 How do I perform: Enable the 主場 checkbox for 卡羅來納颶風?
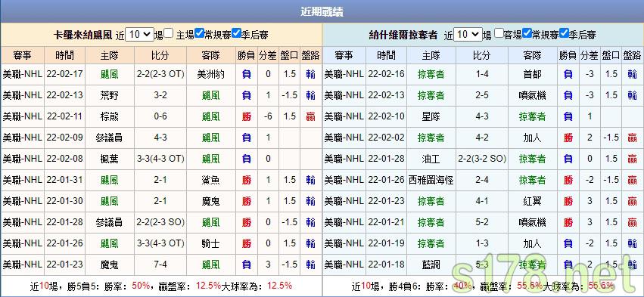coord(169,33)
